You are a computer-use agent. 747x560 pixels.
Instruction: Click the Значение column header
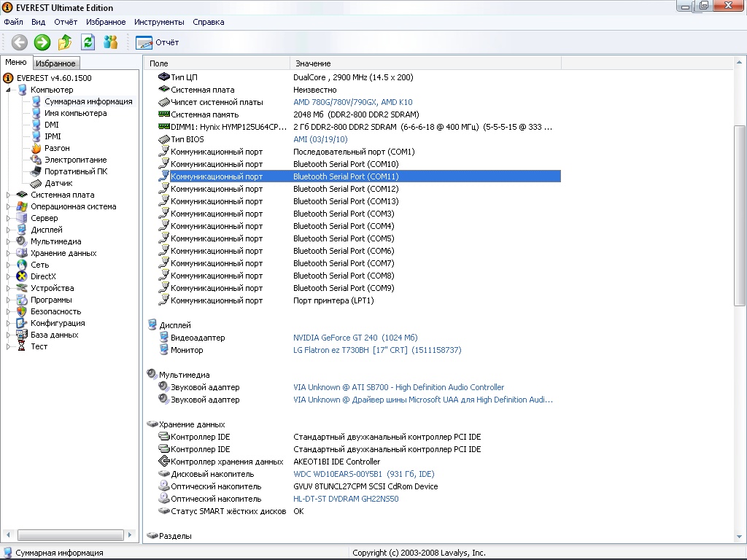point(425,63)
